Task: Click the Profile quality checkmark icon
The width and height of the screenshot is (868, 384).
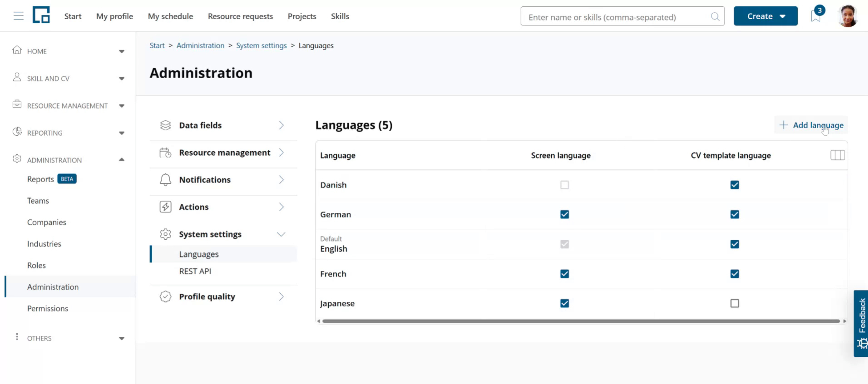Action: (x=165, y=296)
